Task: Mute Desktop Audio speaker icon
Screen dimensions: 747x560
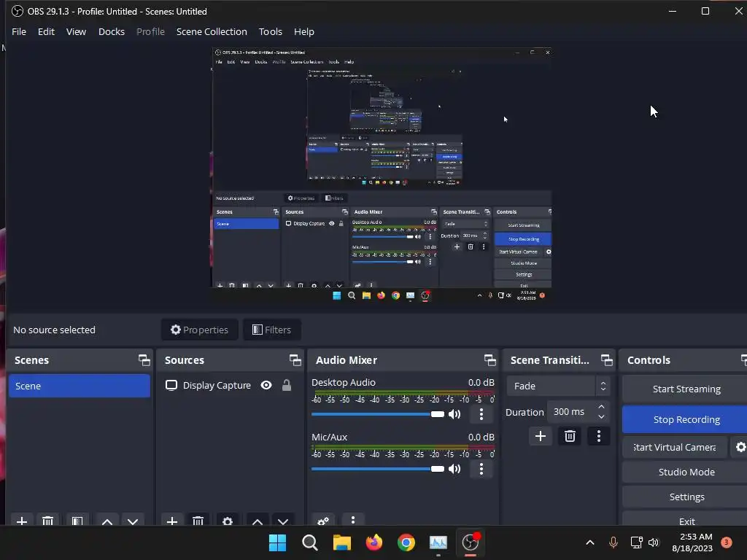Action: click(x=454, y=414)
